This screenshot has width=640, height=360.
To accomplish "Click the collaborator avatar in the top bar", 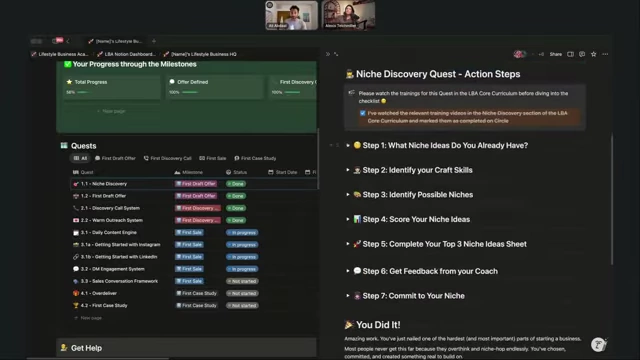I will coord(520,54).
